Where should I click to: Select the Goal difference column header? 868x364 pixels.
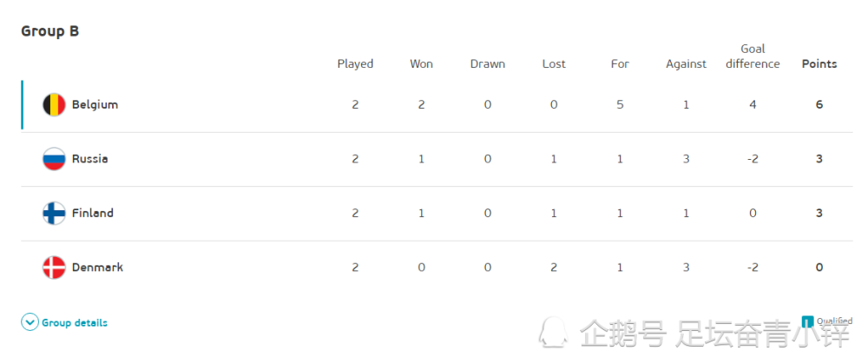[x=753, y=56]
